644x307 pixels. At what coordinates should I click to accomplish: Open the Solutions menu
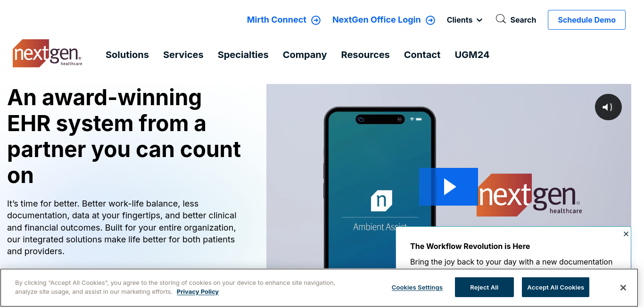(x=127, y=55)
